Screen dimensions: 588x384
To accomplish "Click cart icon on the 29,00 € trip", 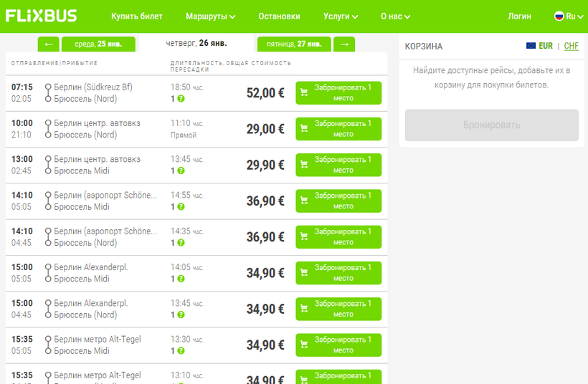I will (x=304, y=129).
